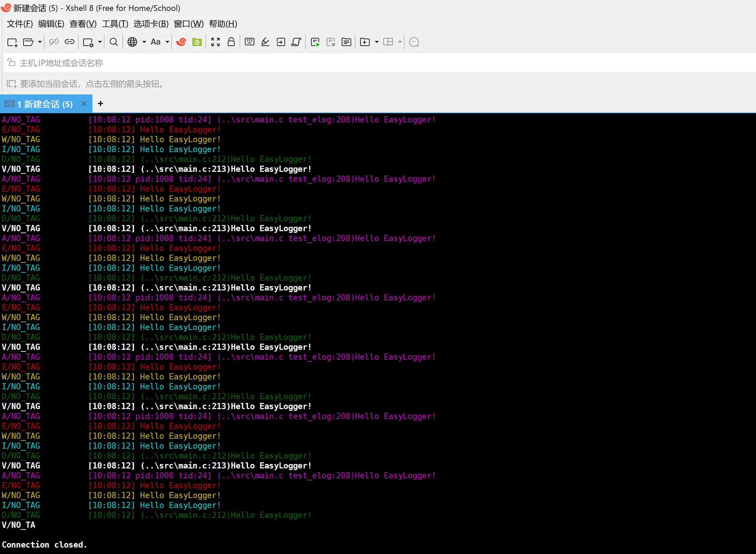Screen dimensions: 756x554
Task: Click the Open session folder icon
Action: [28, 42]
